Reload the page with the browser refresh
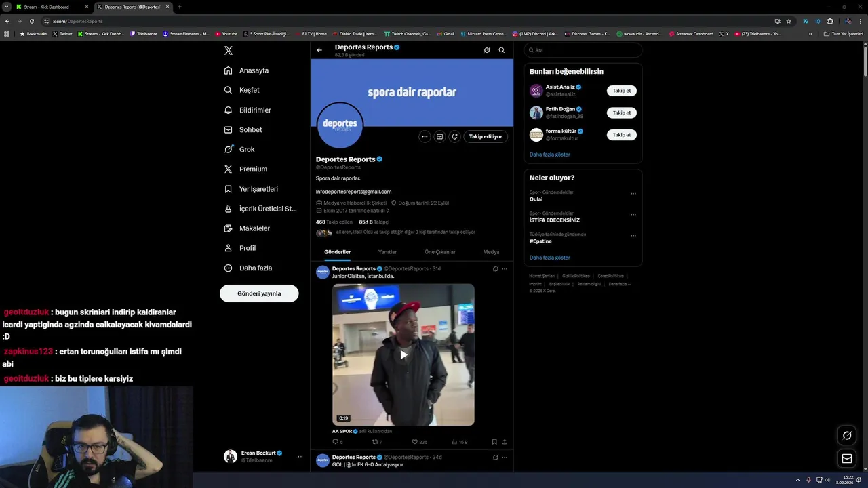Screen dimensions: 868x488 [31, 21]
